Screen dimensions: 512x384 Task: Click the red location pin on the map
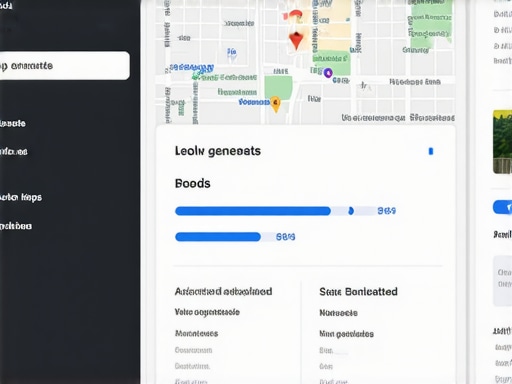click(x=296, y=40)
